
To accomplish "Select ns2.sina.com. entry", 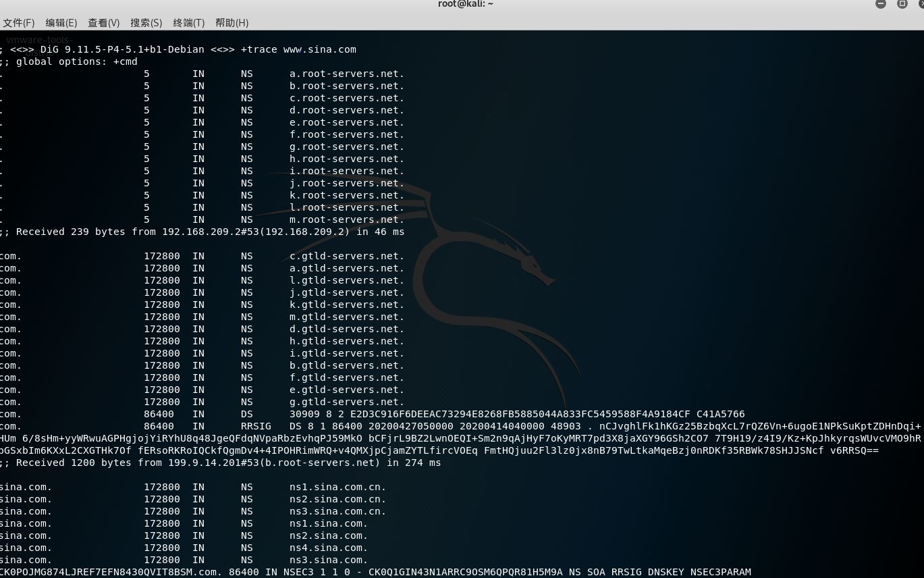I will (x=329, y=535).
